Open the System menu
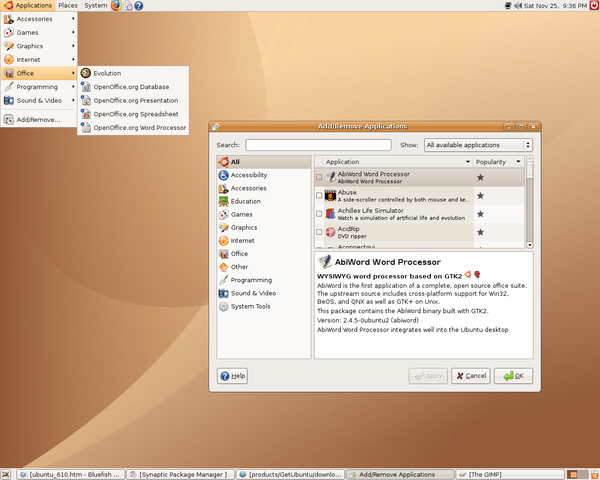Image resolution: width=600 pixels, height=480 pixels. [96, 5]
